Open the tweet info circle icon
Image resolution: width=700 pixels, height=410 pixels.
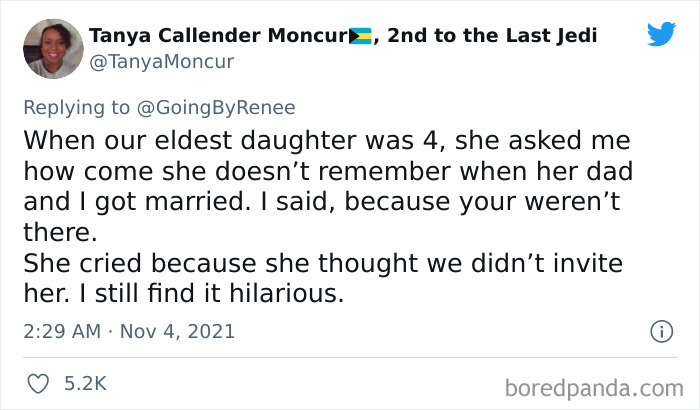[x=660, y=330]
